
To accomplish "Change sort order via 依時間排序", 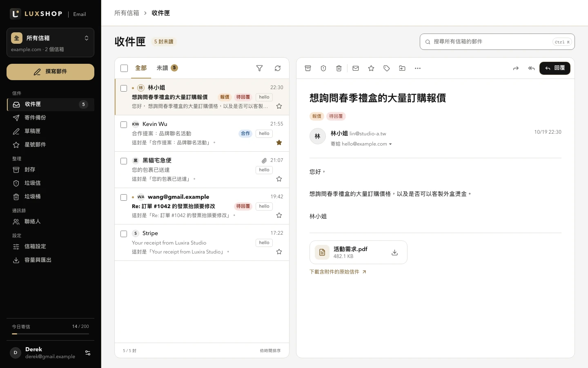I will (x=270, y=351).
